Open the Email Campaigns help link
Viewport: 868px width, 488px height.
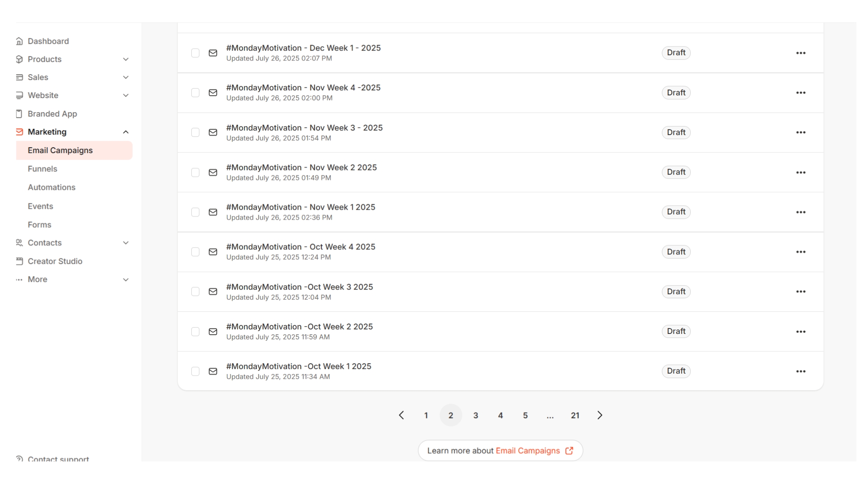[528, 450]
